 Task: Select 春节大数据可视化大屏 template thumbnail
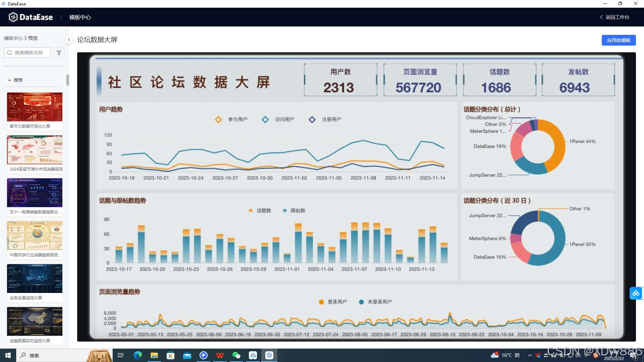point(35,107)
